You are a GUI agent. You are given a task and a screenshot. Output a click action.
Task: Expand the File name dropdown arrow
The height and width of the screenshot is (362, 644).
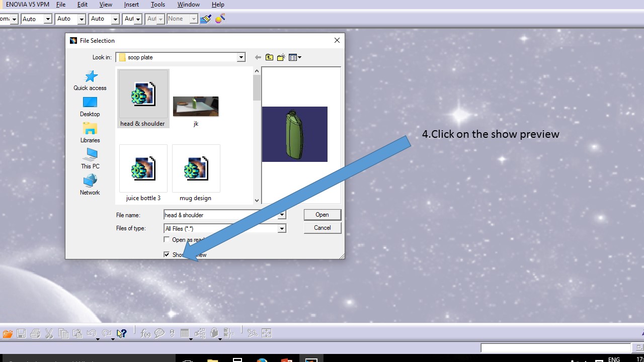pyautogui.click(x=282, y=215)
